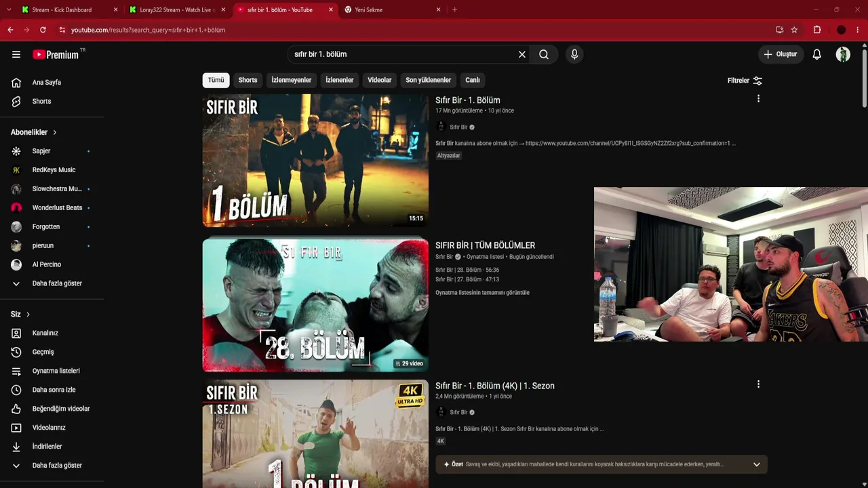Open the YouTube guide hamburger menu
Viewport: 868px width, 488px height.
(x=16, y=54)
